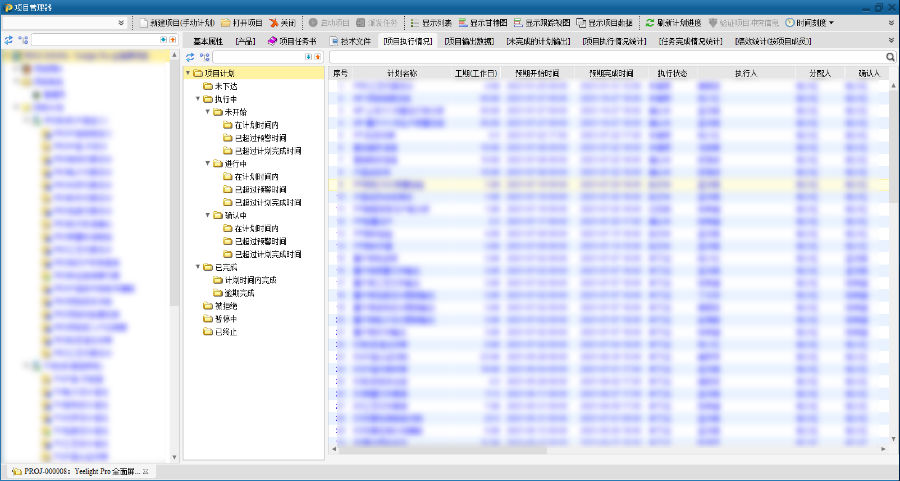The height and width of the screenshot is (481, 900).
Task: Switch to Gantt chart with 显示甘特图
Action: (x=483, y=23)
